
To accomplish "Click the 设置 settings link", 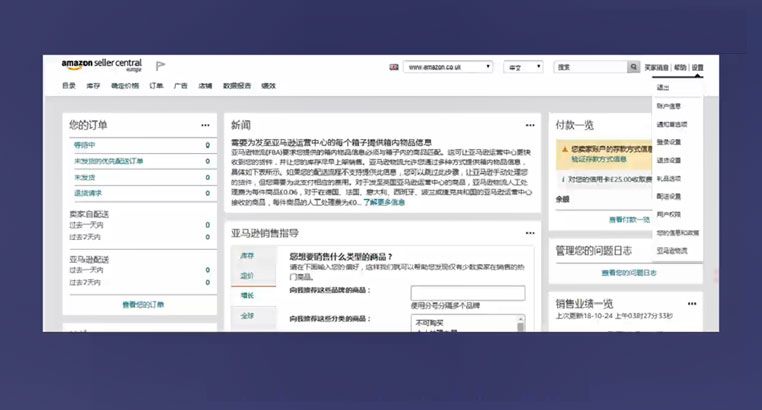I will point(697,68).
